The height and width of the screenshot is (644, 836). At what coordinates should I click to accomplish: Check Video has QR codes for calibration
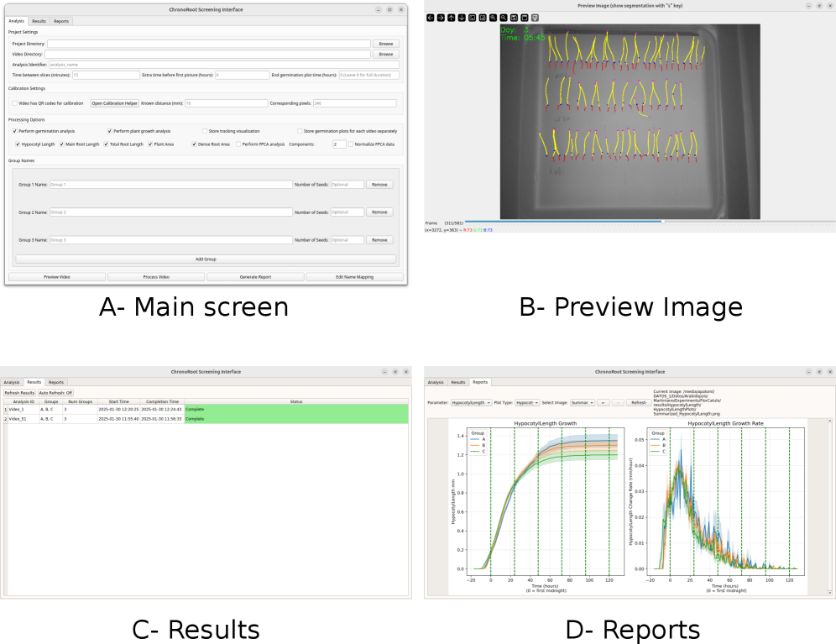(x=15, y=103)
